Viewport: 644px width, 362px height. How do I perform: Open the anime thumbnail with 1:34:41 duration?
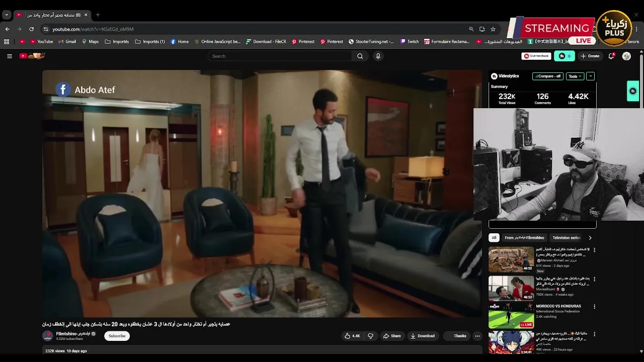(511, 343)
